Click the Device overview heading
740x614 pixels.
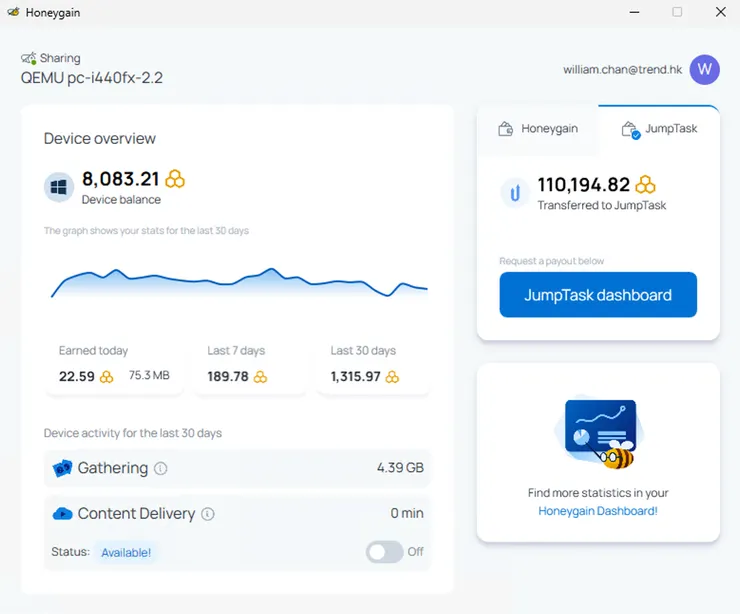coord(100,138)
